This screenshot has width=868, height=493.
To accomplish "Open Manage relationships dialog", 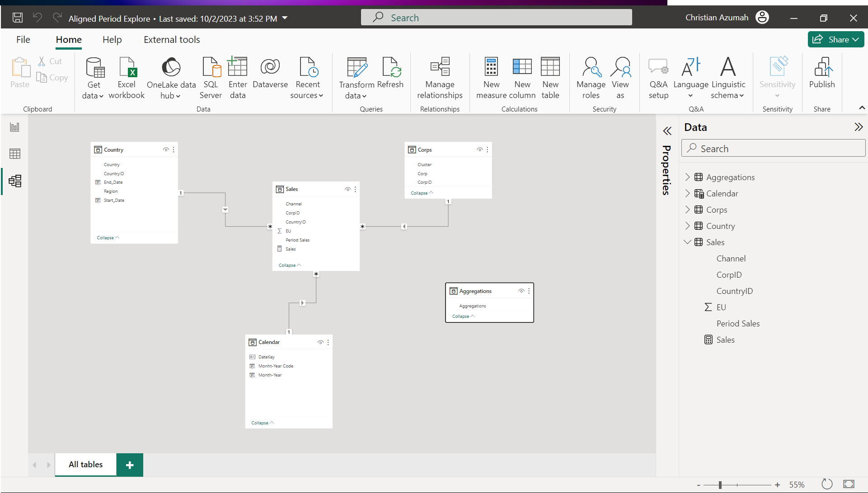I will click(x=440, y=78).
